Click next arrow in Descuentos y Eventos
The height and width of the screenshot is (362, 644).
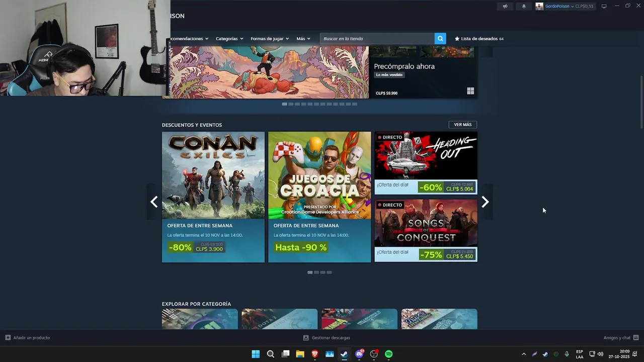pyautogui.click(x=485, y=202)
